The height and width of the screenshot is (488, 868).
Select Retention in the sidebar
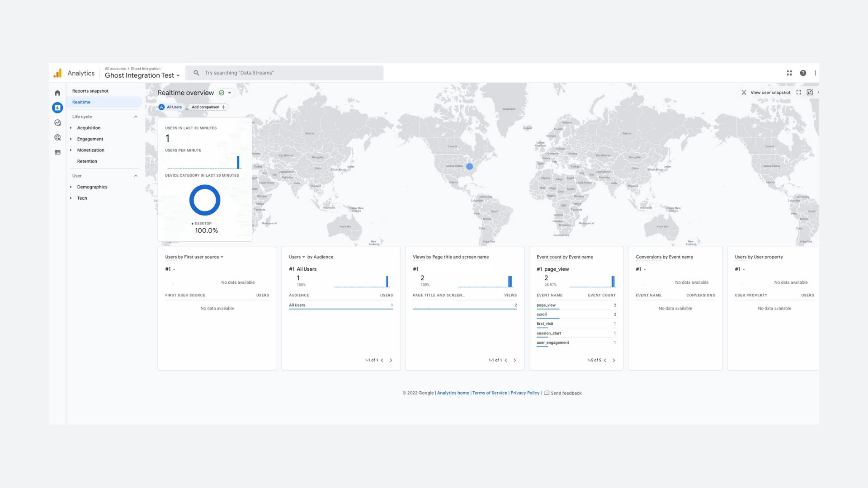[87, 161]
